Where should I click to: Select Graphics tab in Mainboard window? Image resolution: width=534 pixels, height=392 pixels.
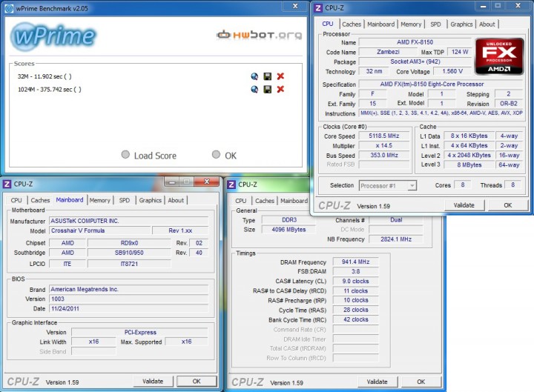click(x=150, y=200)
